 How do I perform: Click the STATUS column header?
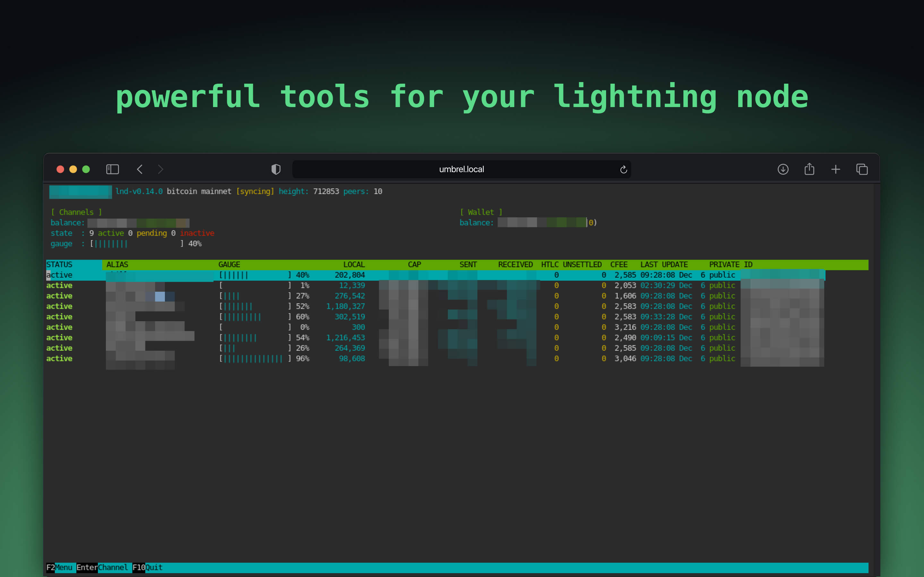click(x=60, y=264)
